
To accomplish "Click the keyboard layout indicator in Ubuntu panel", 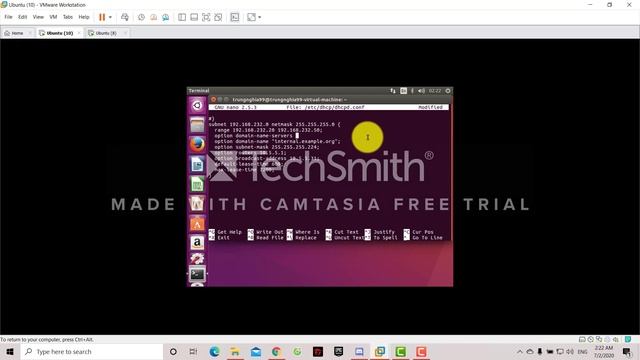I will coord(403,91).
